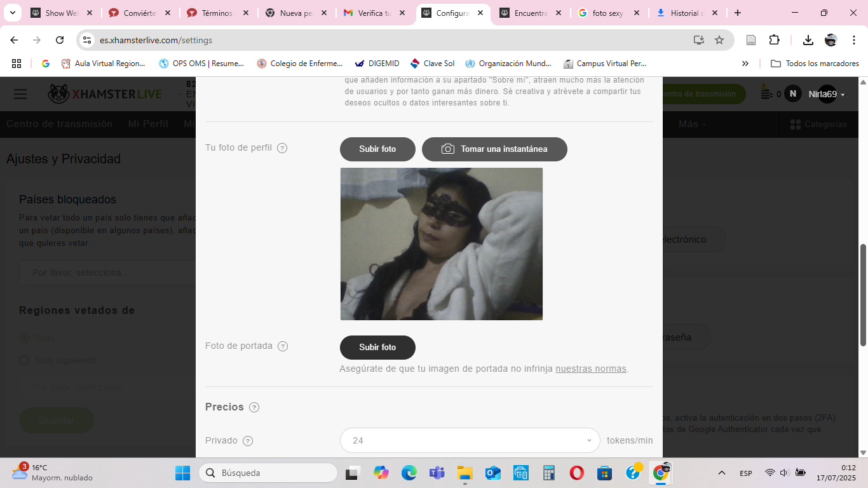Viewport: 868px width, 488px height.
Task: Open the Copilot taskbar icon
Action: click(381, 473)
